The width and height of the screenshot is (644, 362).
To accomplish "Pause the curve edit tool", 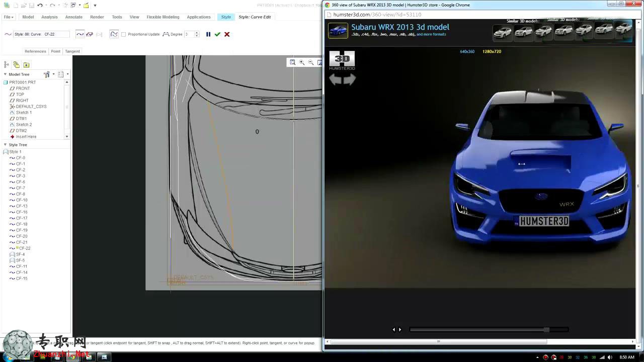I will click(x=208, y=34).
